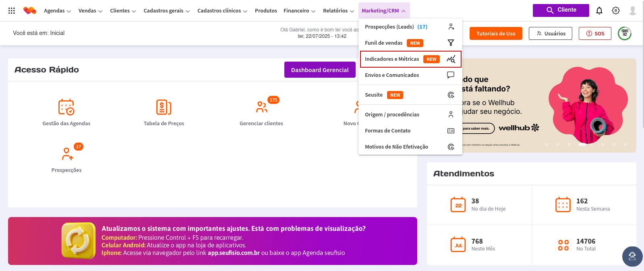The width and height of the screenshot is (644, 271).
Task: Click the user profile avatar icon
Action: point(633,11)
